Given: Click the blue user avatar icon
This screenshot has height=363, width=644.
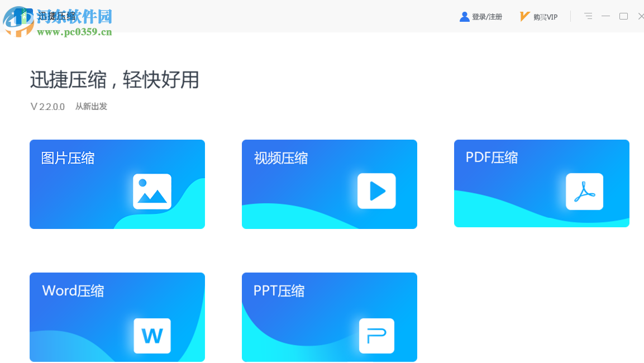Looking at the screenshot, I should point(464,16).
